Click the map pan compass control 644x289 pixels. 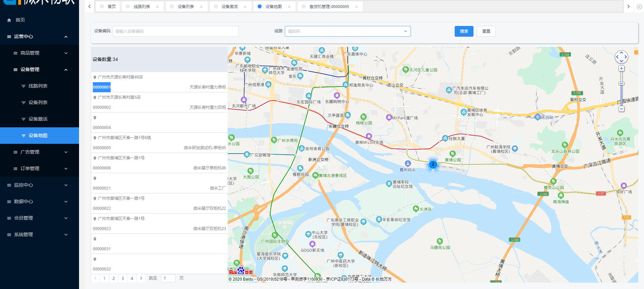(621, 57)
